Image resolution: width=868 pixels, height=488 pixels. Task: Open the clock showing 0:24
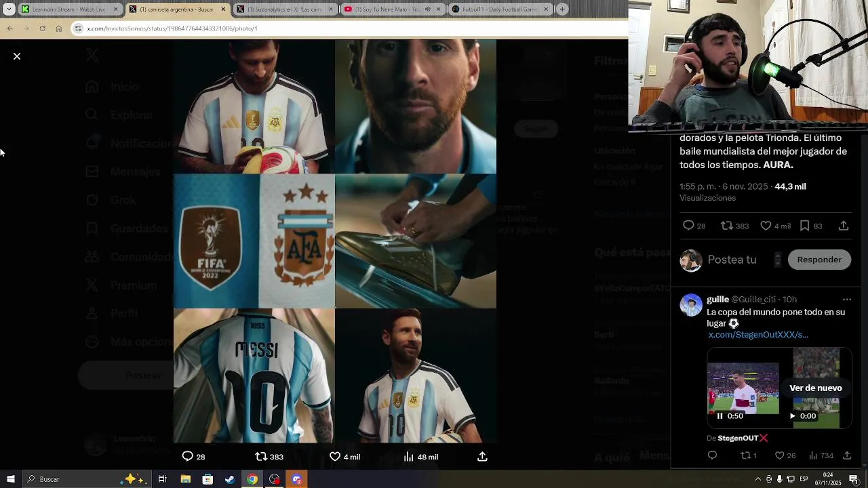coord(828,479)
